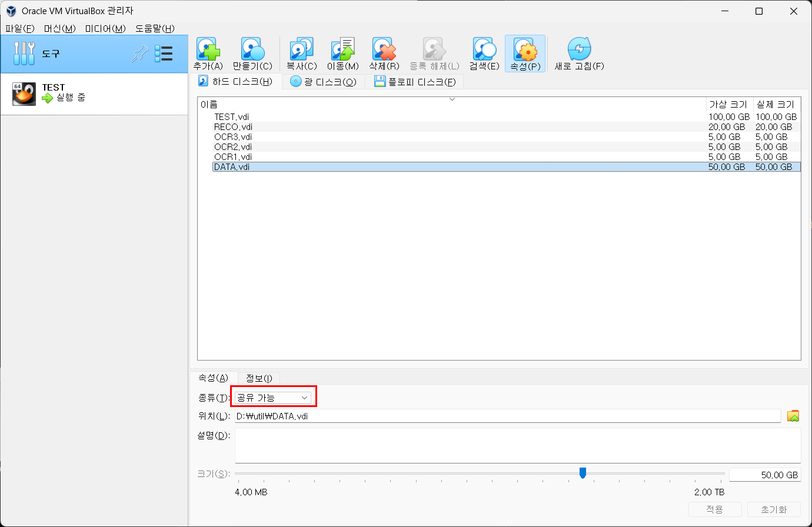Select TEST.vdi in the disk list
The width and height of the screenshot is (812, 527).
(231, 117)
